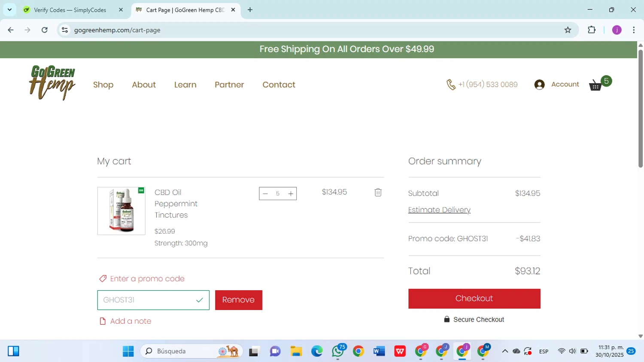The width and height of the screenshot is (644, 362).
Task: Click Strength: 300mg text
Action: pos(181,243)
